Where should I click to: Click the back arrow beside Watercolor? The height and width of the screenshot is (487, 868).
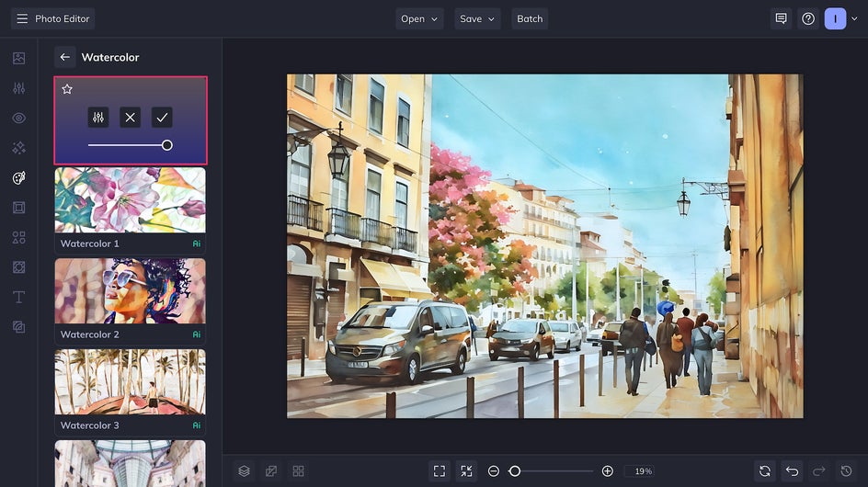[64, 57]
